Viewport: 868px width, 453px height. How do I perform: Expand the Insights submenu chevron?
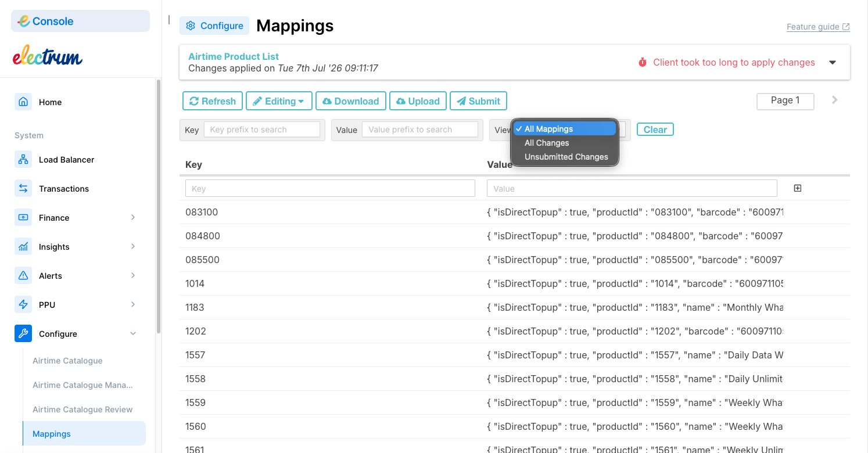click(x=133, y=246)
